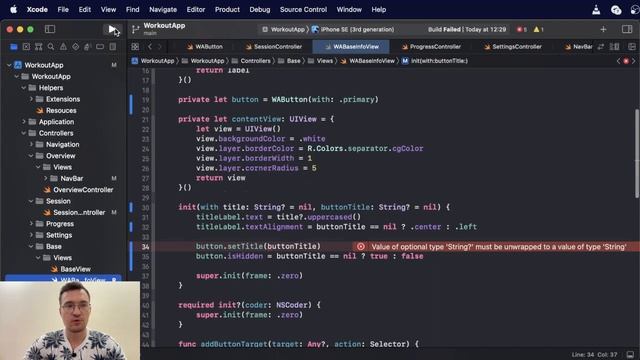
Task: Expand the Progress folder
Action: click(31, 224)
